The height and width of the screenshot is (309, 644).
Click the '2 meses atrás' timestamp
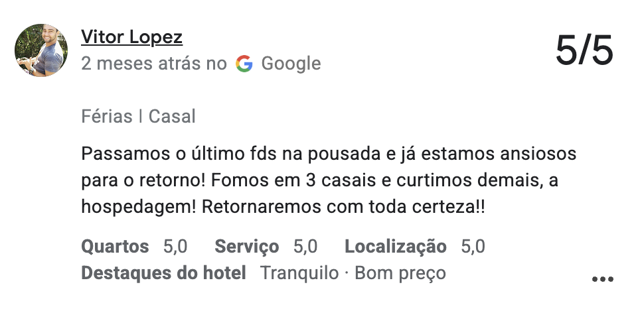pyautogui.click(x=142, y=64)
